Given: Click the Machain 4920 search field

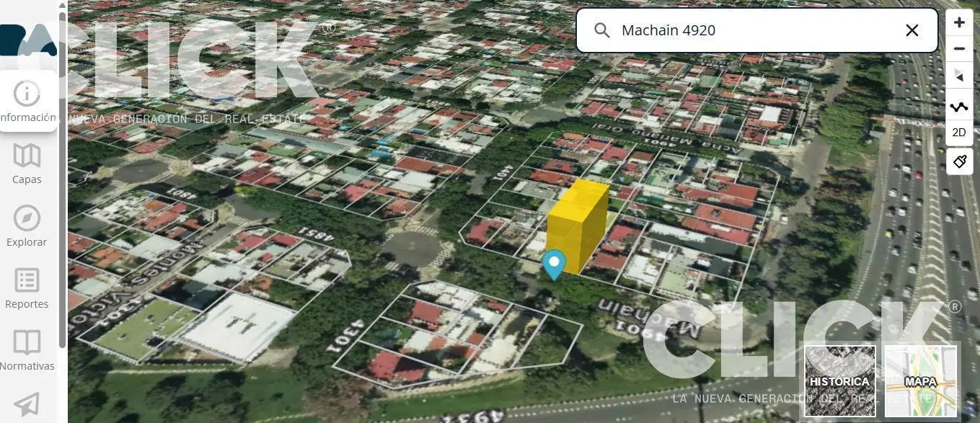Looking at the screenshot, I should tap(756, 30).
